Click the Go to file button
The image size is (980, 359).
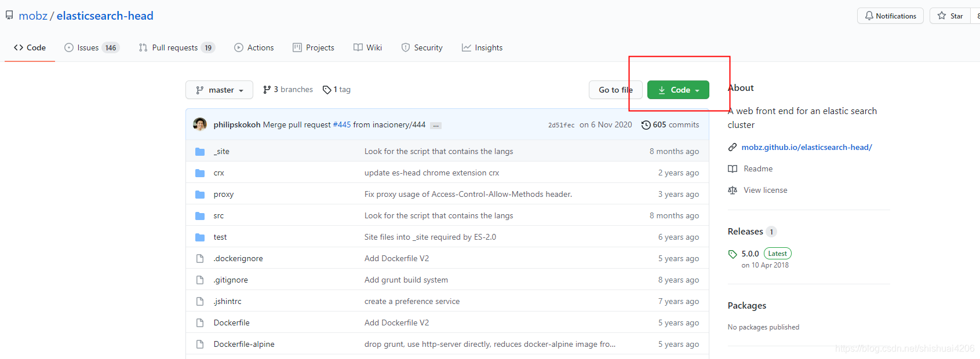coord(615,90)
